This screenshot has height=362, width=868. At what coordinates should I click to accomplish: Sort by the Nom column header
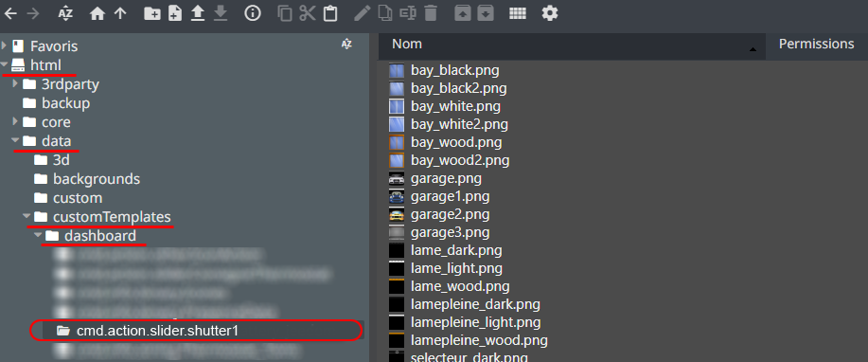573,46
